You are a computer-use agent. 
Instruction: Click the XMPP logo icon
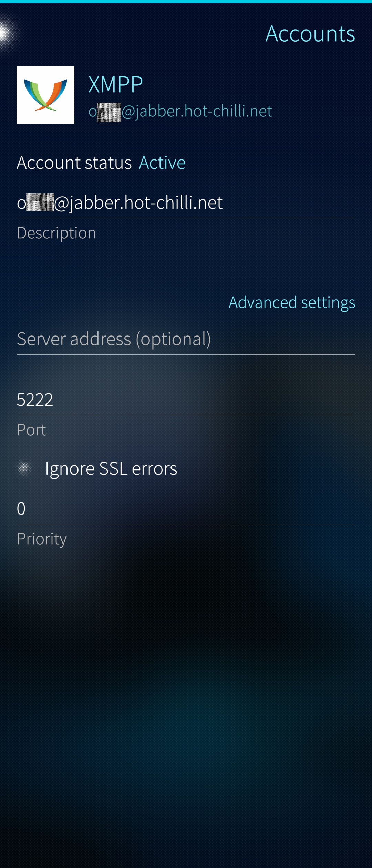tap(45, 95)
